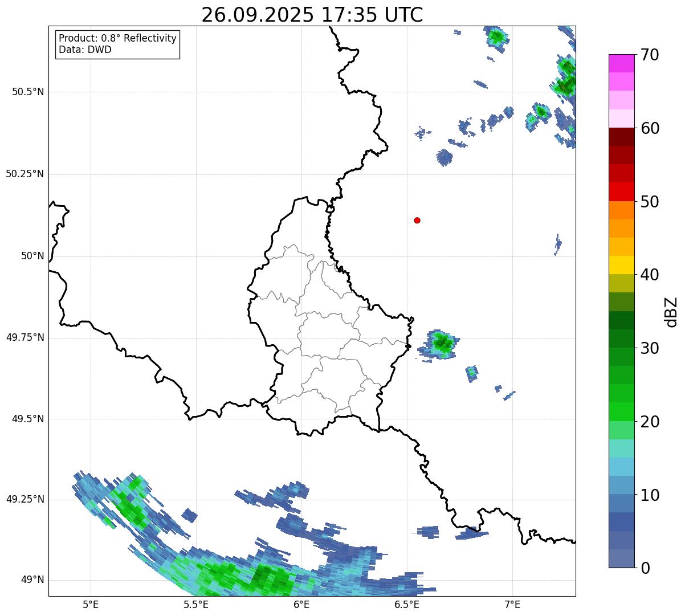
Task: Click the small blue echo near 50.3°N 6.7°E
Action: click(x=445, y=157)
